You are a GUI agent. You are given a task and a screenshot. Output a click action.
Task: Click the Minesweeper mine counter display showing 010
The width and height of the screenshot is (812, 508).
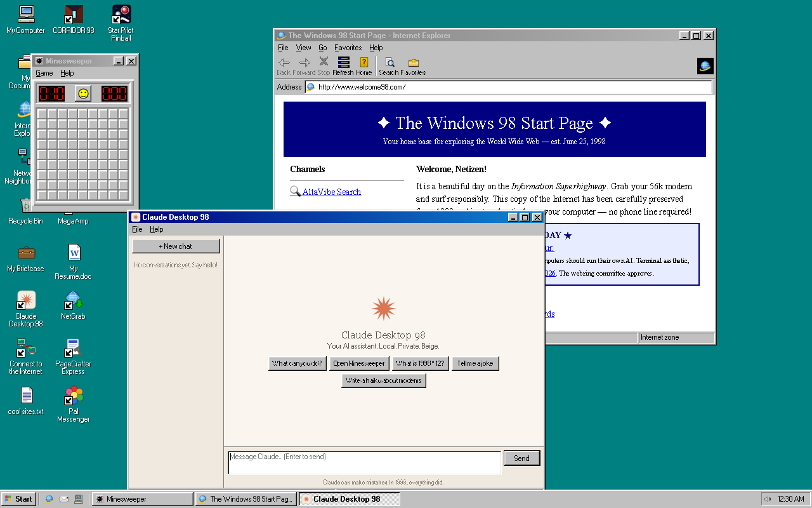tap(52, 94)
